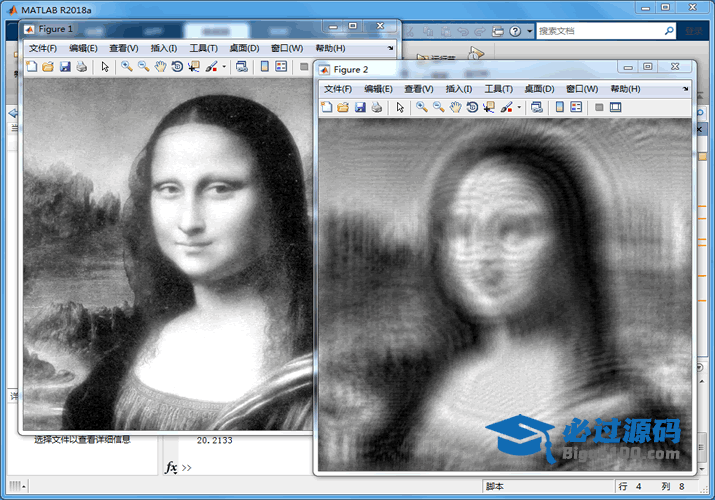The width and height of the screenshot is (715, 500).
Task: Click Mona Lisa image in Figure 1
Action: (x=168, y=254)
